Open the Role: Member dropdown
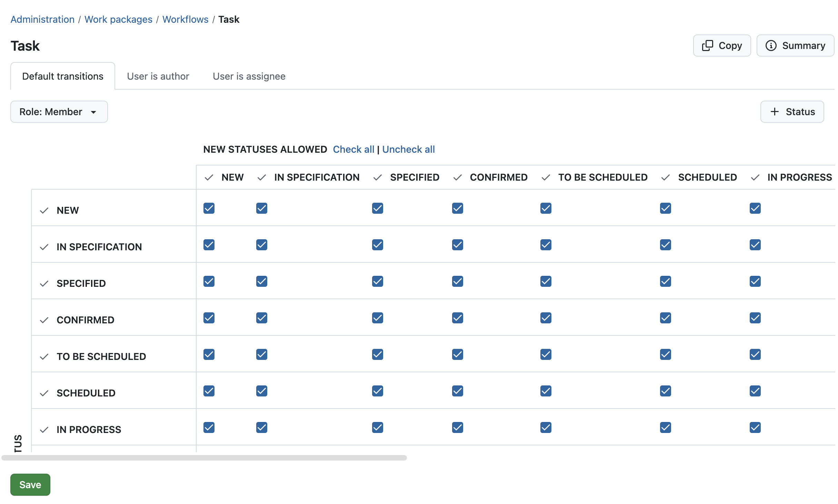 [59, 112]
